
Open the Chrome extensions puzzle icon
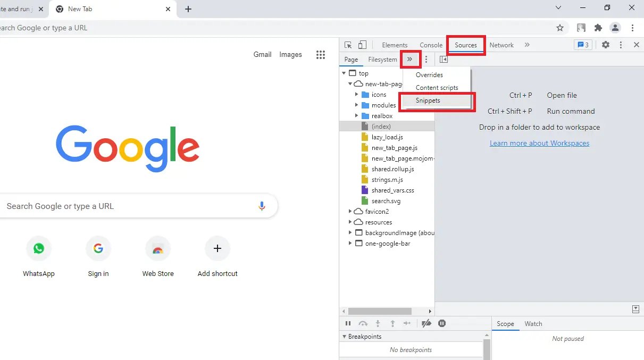pos(598,28)
